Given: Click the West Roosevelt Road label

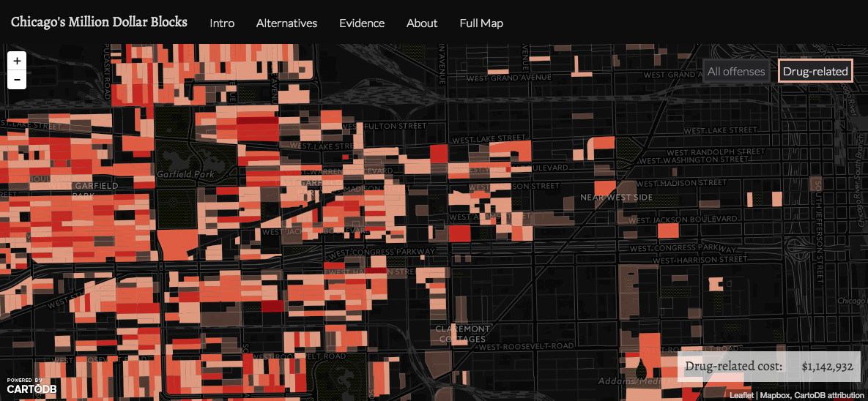Looking at the screenshot, I should [x=527, y=346].
